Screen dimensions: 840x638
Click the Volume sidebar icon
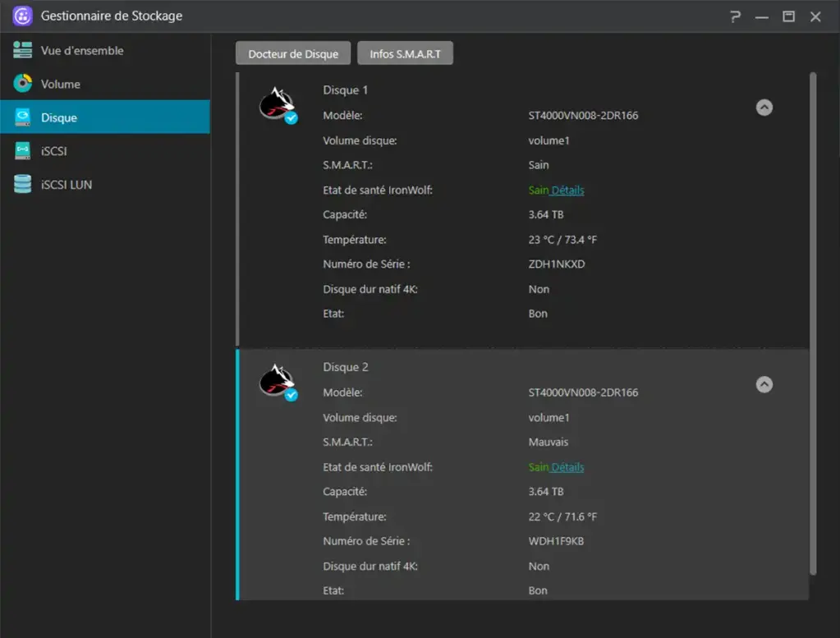point(23,84)
